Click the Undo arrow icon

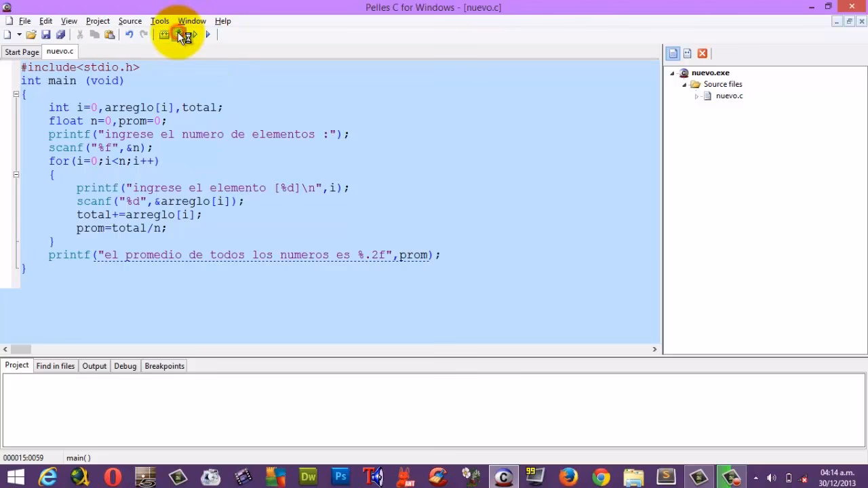coord(129,35)
